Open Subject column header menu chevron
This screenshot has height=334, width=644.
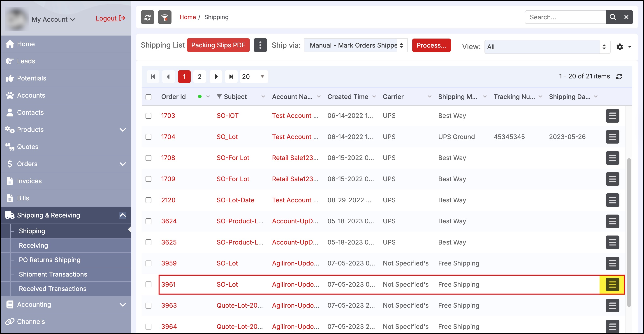click(263, 97)
